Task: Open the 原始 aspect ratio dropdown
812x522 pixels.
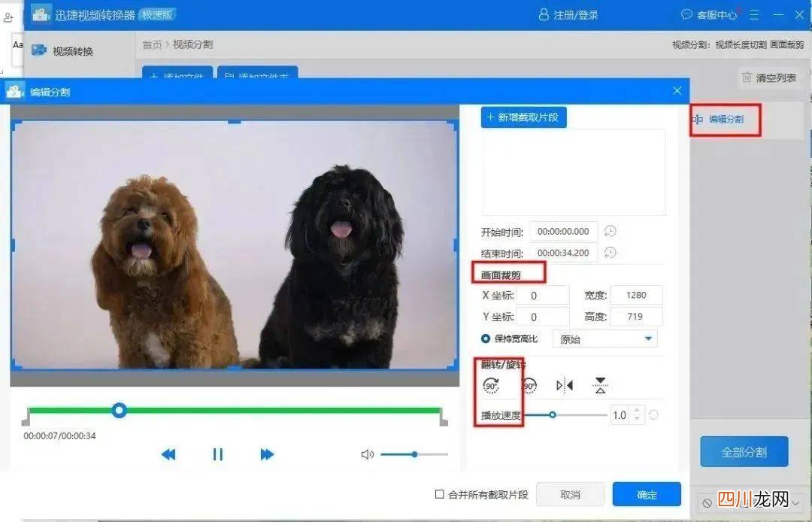Action: [605, 339]
